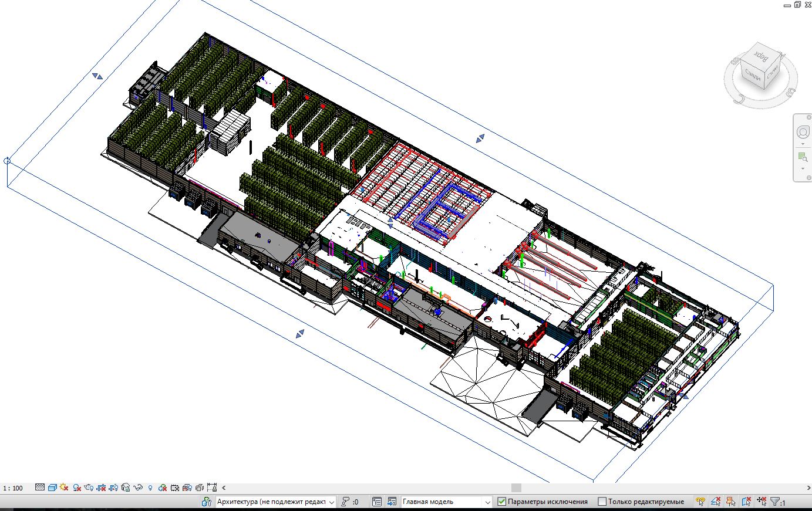Open the Главная модель design option dropdown

coord(446,502)
